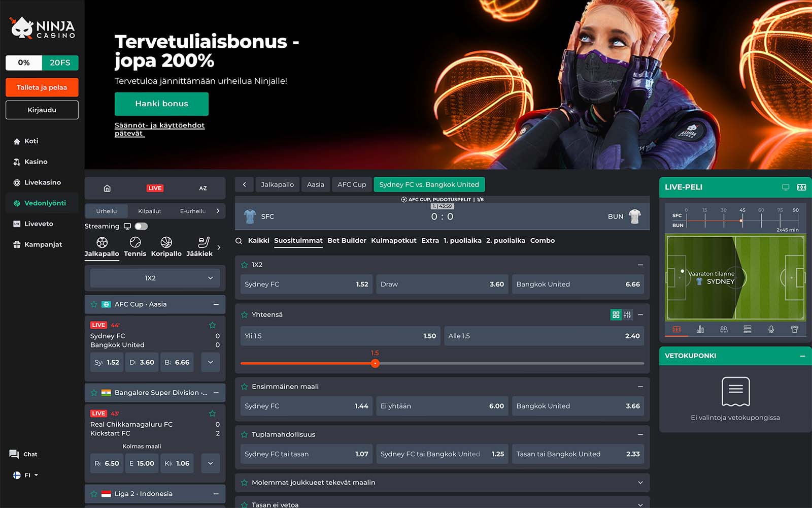This screenshot has width=812, height=508.
Task: Open the commentary microphone icon in tracker
Action: pyautogui.click(x=771, y=329)
